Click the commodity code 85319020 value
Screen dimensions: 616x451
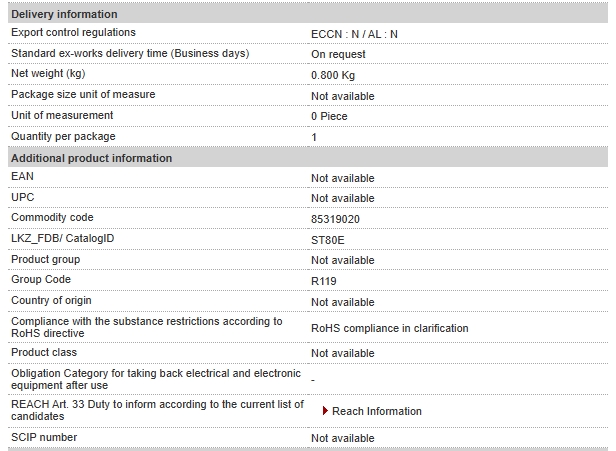pyautogui.click(x=335, y=219)
